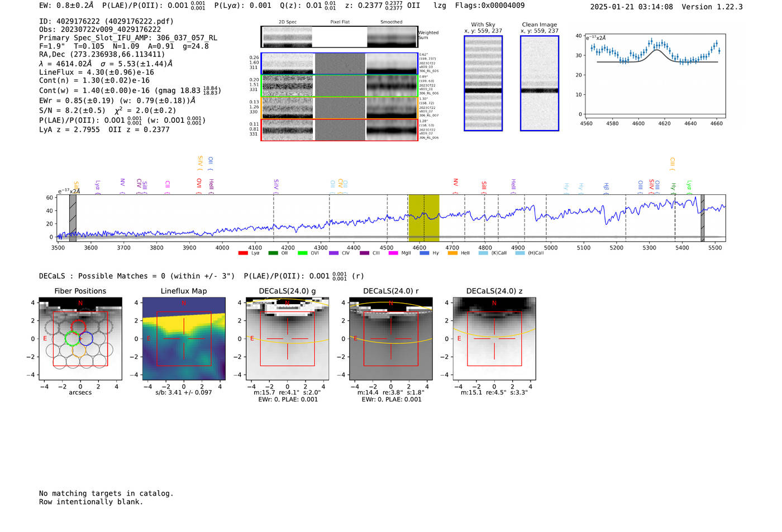Click the 'No matching targets in catalog.' message
782x532 pixels.
106,493
